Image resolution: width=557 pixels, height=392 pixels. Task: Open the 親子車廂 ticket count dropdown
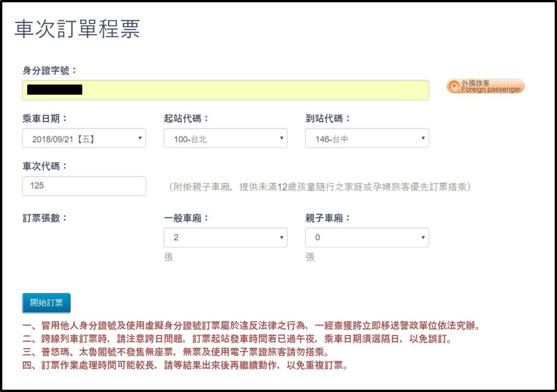pyautogui.click(x=367, y=238)
